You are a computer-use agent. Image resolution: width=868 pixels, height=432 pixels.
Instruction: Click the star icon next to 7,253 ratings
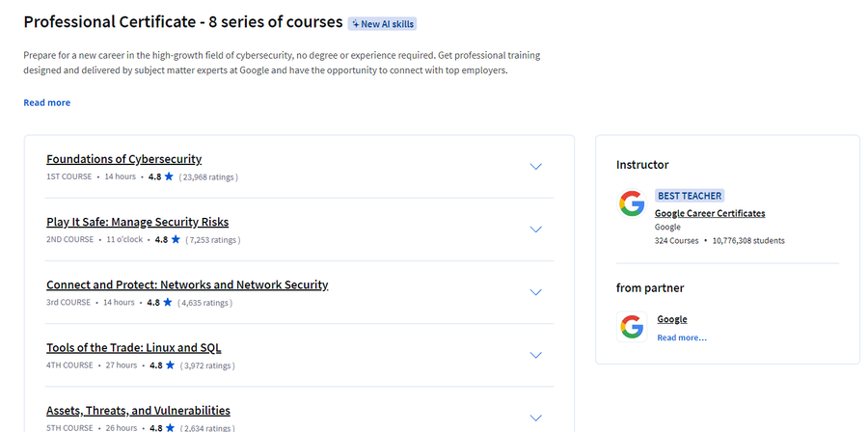pos(176,239)
